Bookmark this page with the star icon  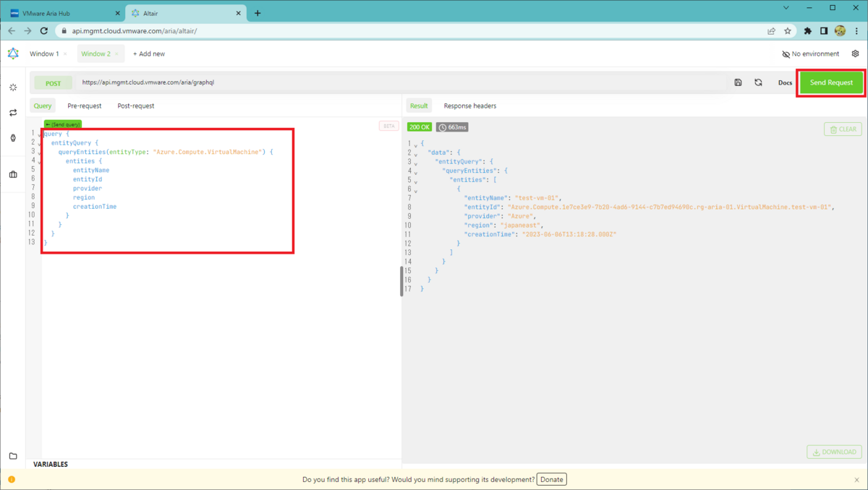point(788,31)
